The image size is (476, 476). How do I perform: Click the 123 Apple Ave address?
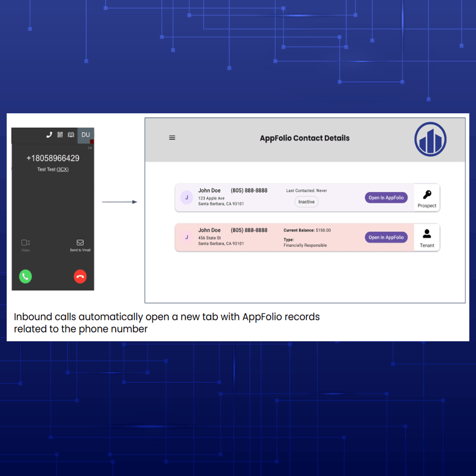tap(221, 201)
